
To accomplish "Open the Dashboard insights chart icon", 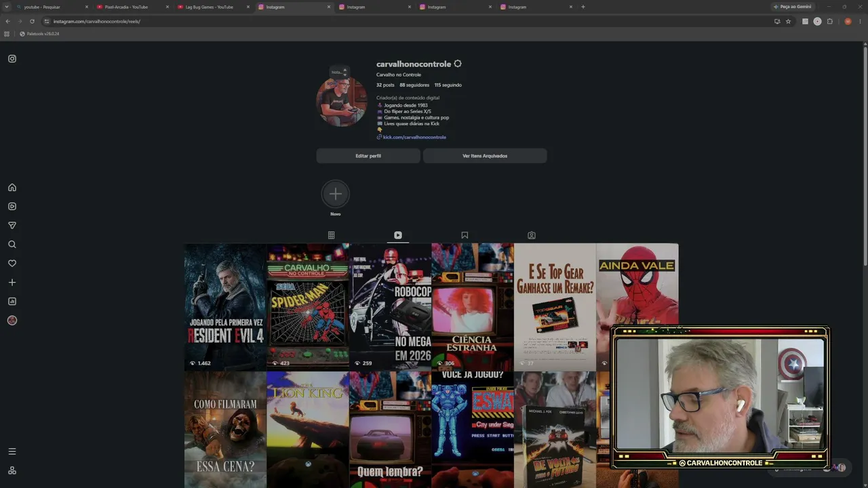I will (x=12, y=302).
